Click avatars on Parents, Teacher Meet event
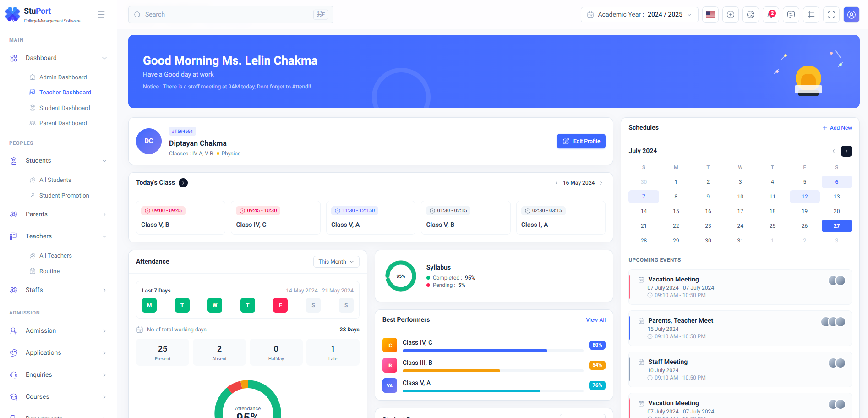Screen dimensions: 868x418 tap(833, 322)
